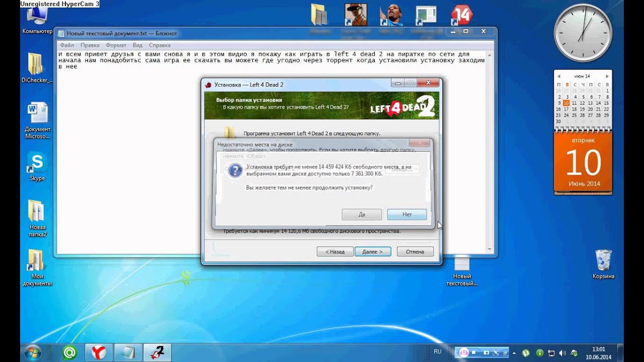Open the Документ Microsoft Word desktop icon
The height and width of the screenshot is (362, 644).
coord(37,121)
